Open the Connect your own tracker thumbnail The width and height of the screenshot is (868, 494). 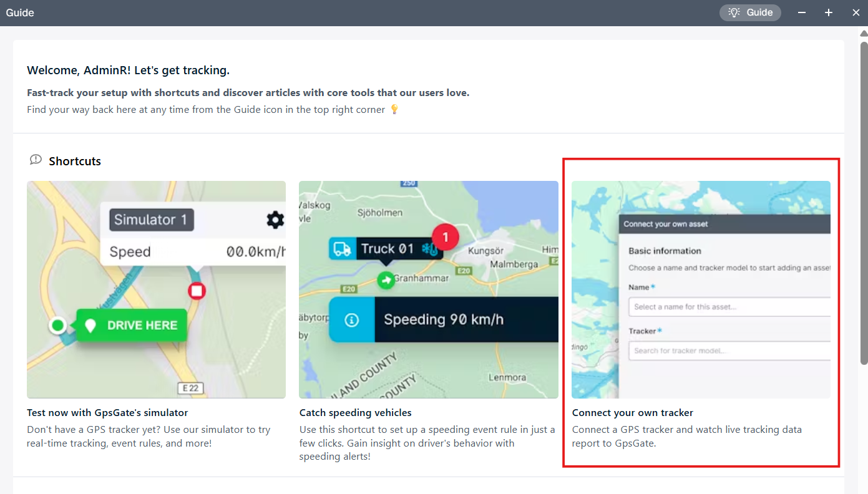(701, 289)
